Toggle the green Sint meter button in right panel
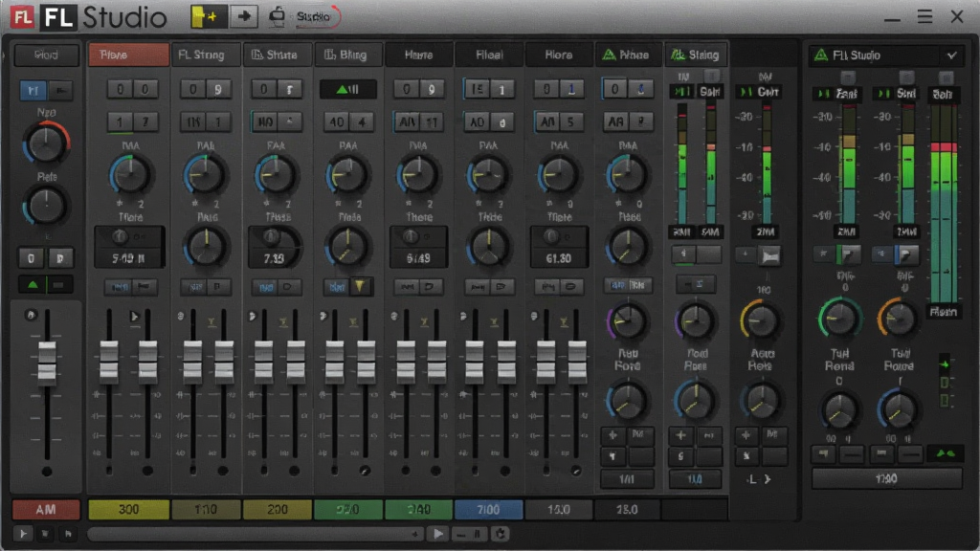 click(x=883, y=94)
